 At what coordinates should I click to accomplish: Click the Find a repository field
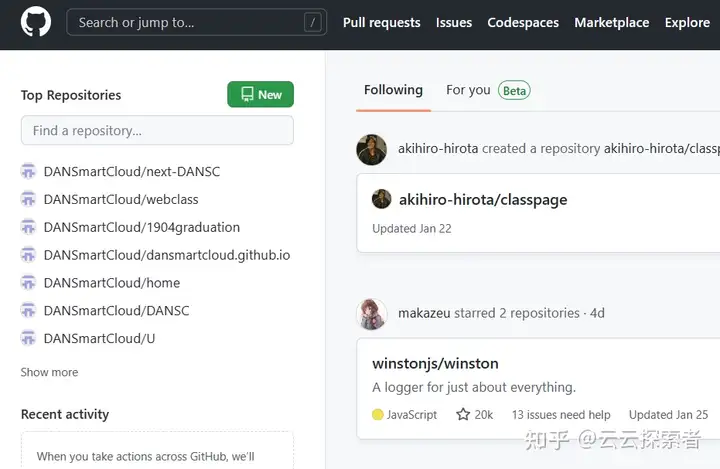click(x=157, y=131)
